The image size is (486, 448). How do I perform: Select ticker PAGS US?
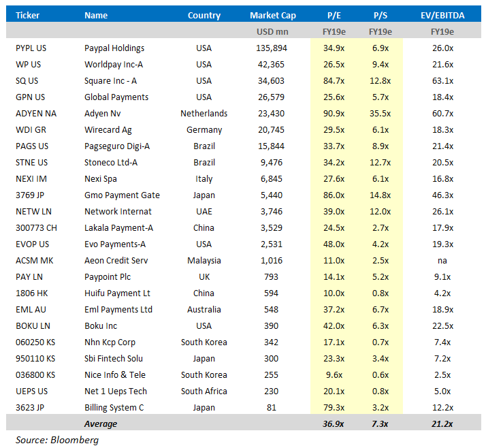click(x=32, y=146)
